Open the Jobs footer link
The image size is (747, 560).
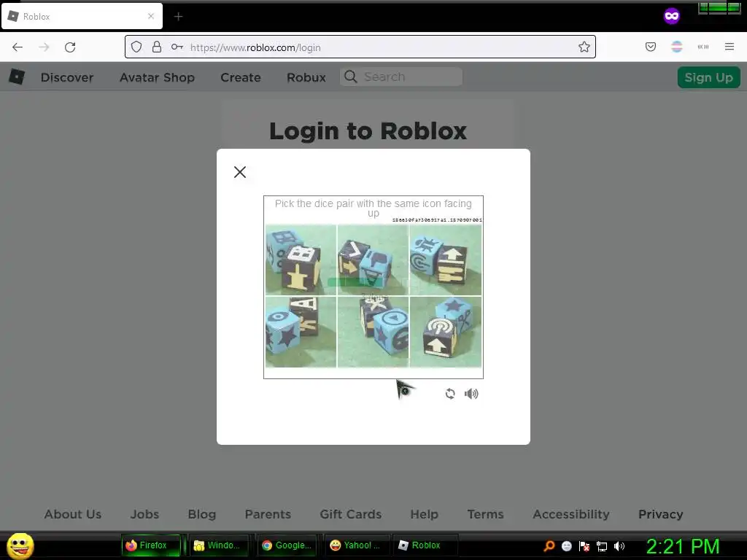145,514
